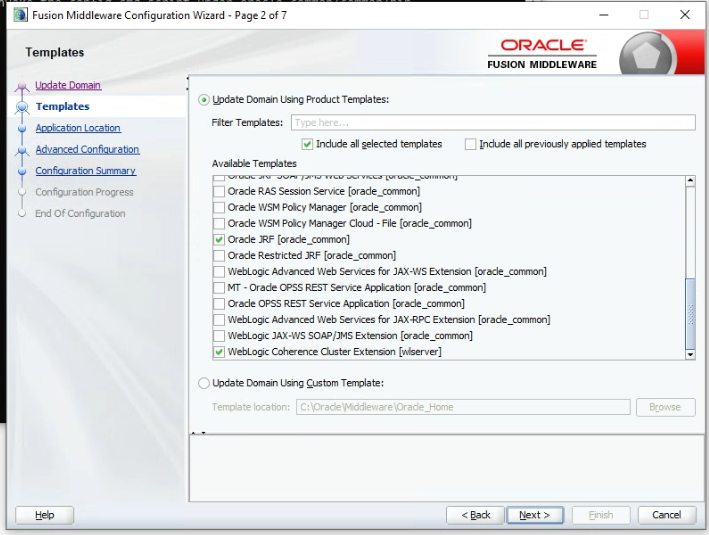Click the Browse button
Image resolution: width=709 pixels, height=535 pixels.
665,407
